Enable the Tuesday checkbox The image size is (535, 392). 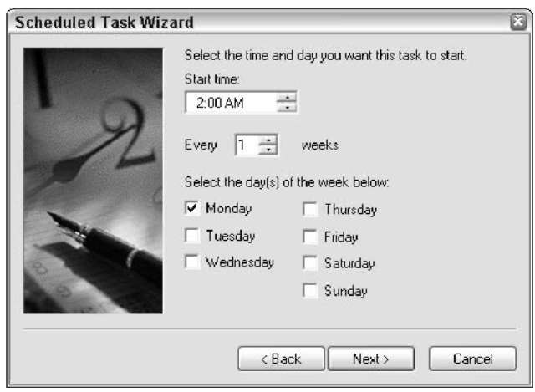[x=192, y=236]
